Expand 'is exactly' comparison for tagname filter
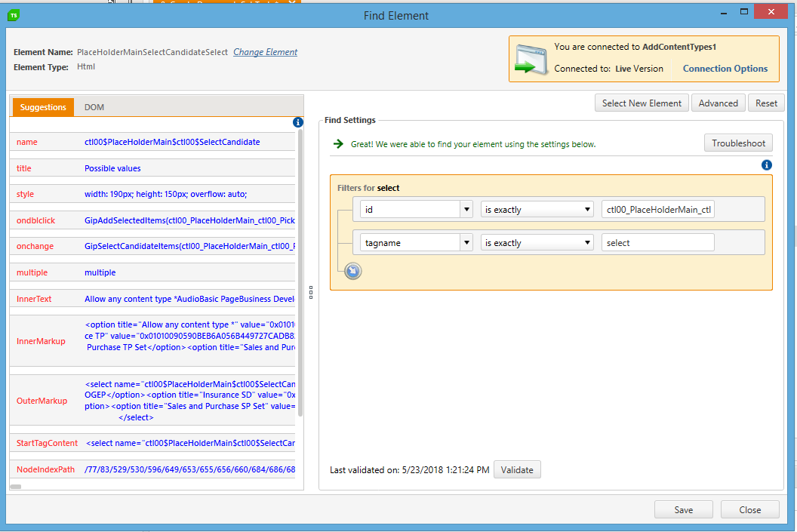 click(587, 243)
